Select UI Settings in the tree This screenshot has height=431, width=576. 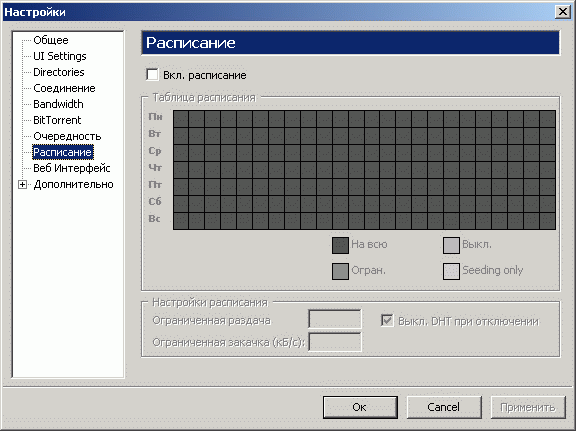pos(60,56)
